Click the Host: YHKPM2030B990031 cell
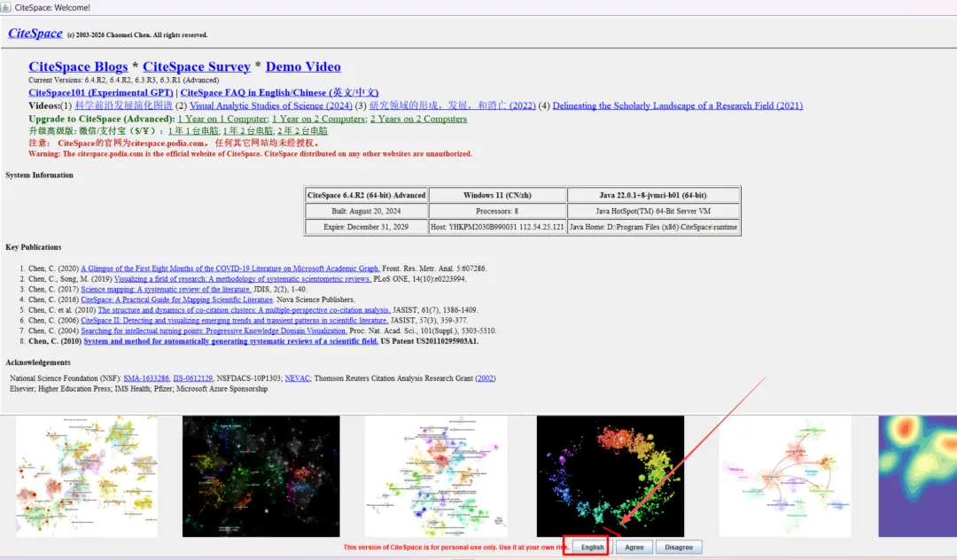957x560 pixels. (497, 227)
